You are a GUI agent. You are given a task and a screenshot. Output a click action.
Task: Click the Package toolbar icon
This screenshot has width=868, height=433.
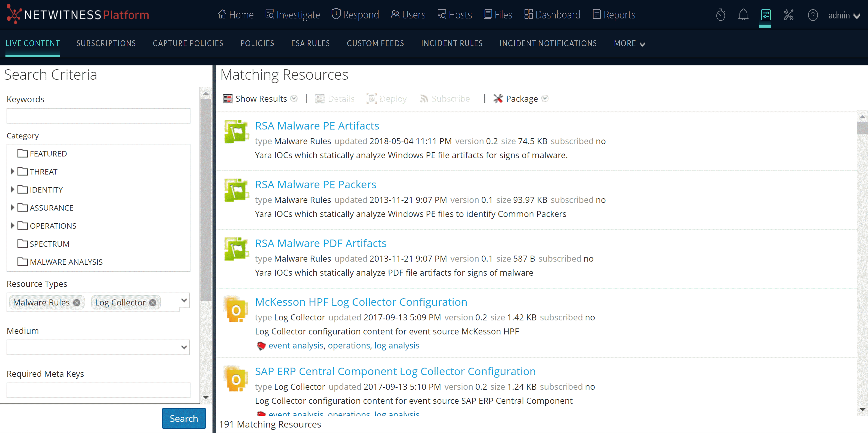498,98
